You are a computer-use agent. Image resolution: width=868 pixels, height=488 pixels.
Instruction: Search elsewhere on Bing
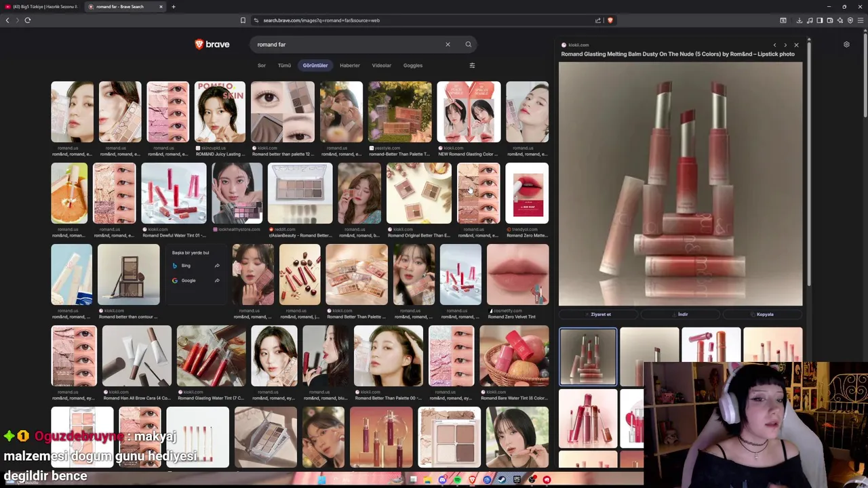click(x=196, y=266)
